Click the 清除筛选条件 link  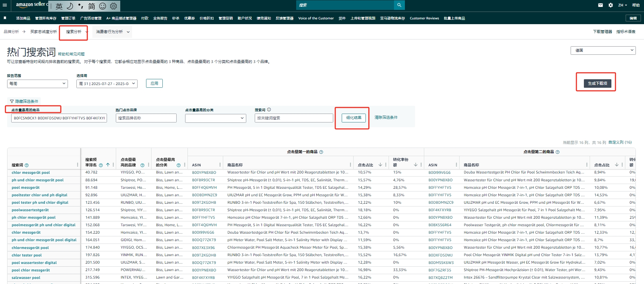[x=386, y=117]
